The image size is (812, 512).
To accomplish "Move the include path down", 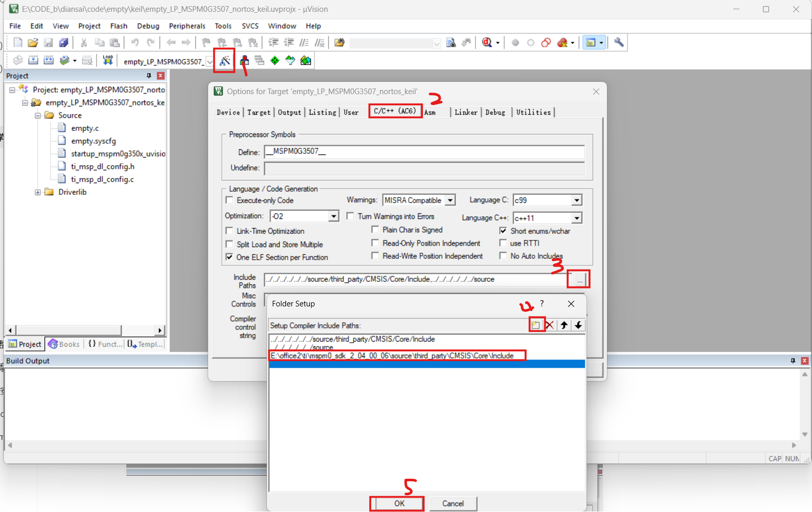I will (578, 325).
